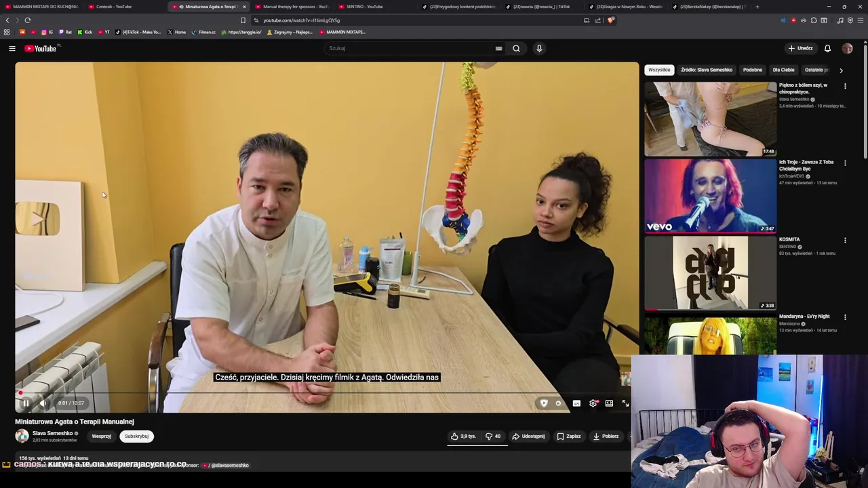The image size is (868, 488).
Task: Enter fullscreen video mode
Action: pyautogui.click(x=625, y=403)
